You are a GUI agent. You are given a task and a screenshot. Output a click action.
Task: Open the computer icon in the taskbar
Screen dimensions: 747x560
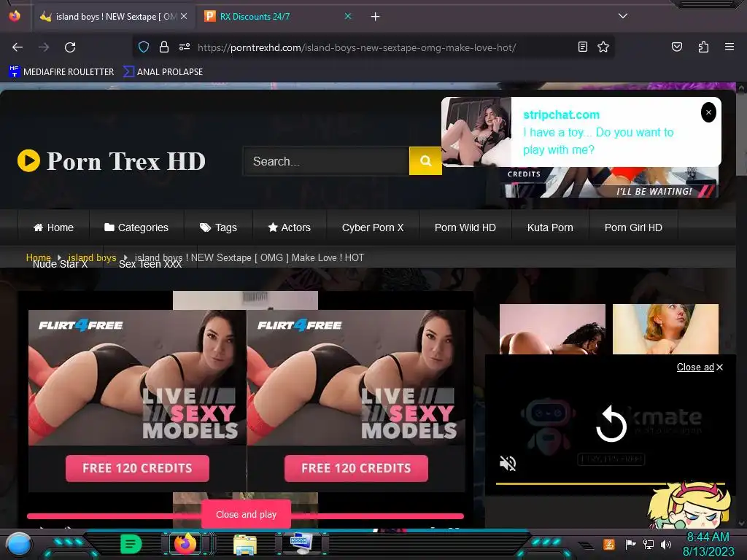click(301, 544)
